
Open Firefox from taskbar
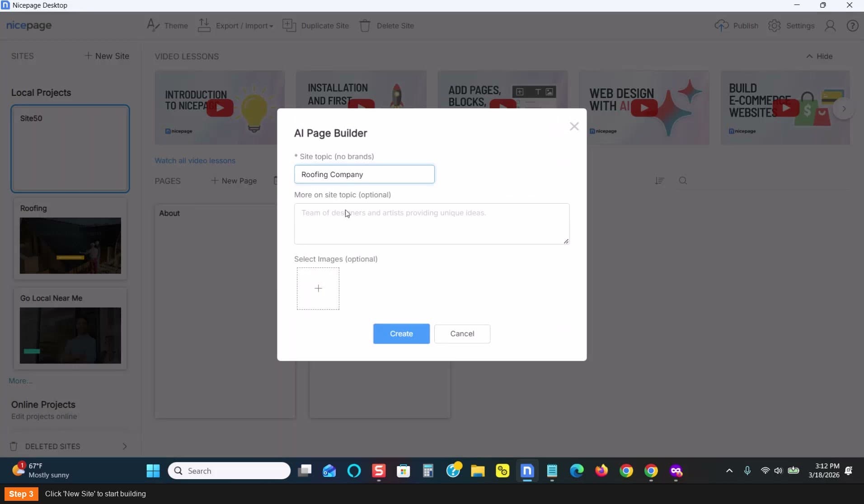(x=601, y=471)
